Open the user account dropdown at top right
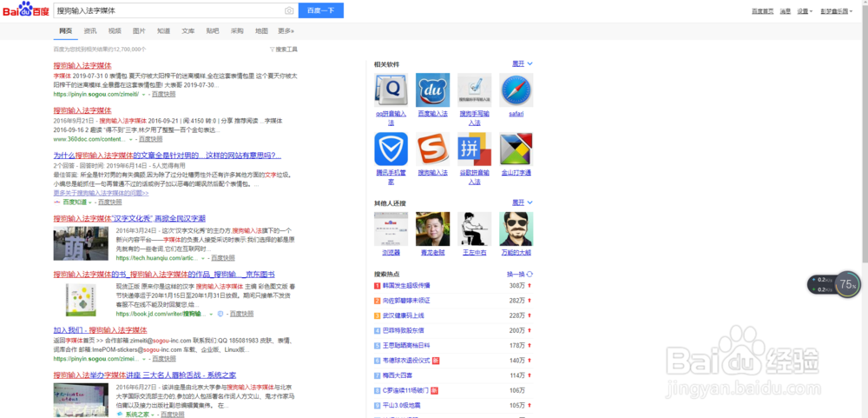Screen dimensions: 868x418 837,11
